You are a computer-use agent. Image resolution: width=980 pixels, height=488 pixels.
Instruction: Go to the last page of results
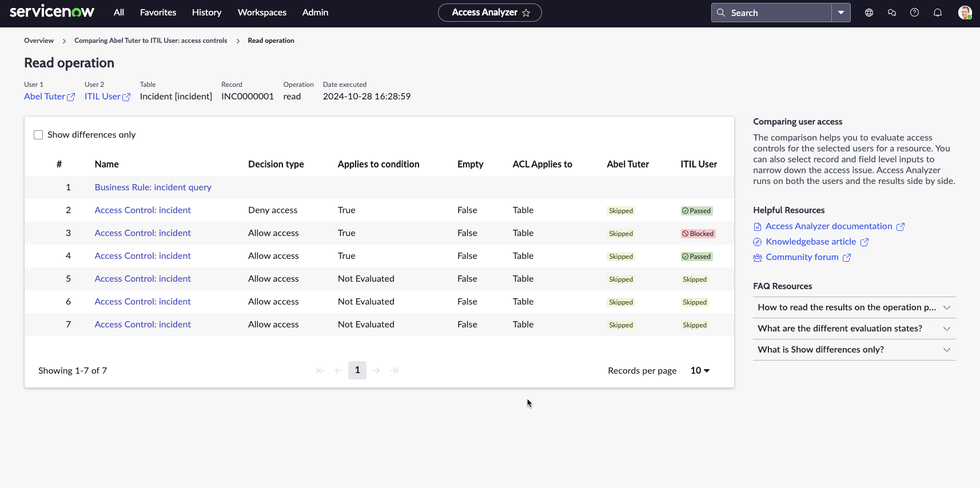[394, 370]
